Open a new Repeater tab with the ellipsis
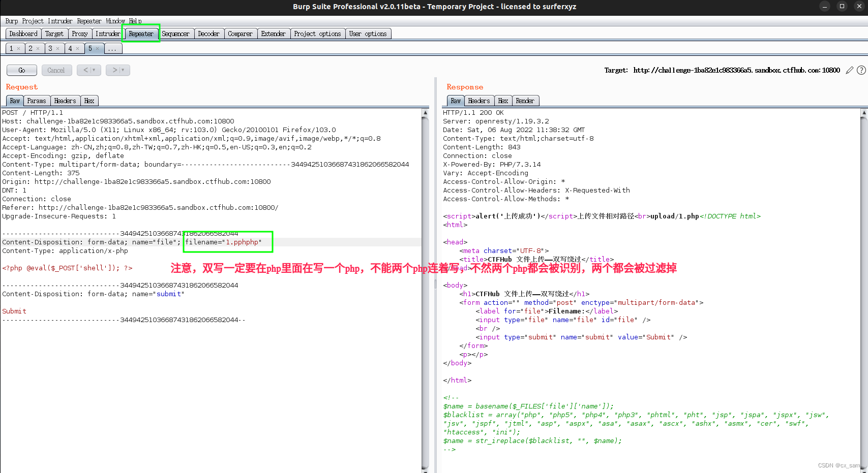The width and height of the screenshot is (868, 473). point(112,49)
